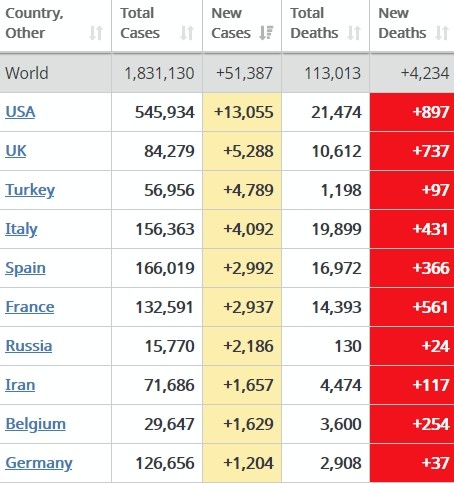Image resolution: width=454 pixels, height=483 pixels.
Task: Sort by Country, Other column icon
Action: click(96, 33)
